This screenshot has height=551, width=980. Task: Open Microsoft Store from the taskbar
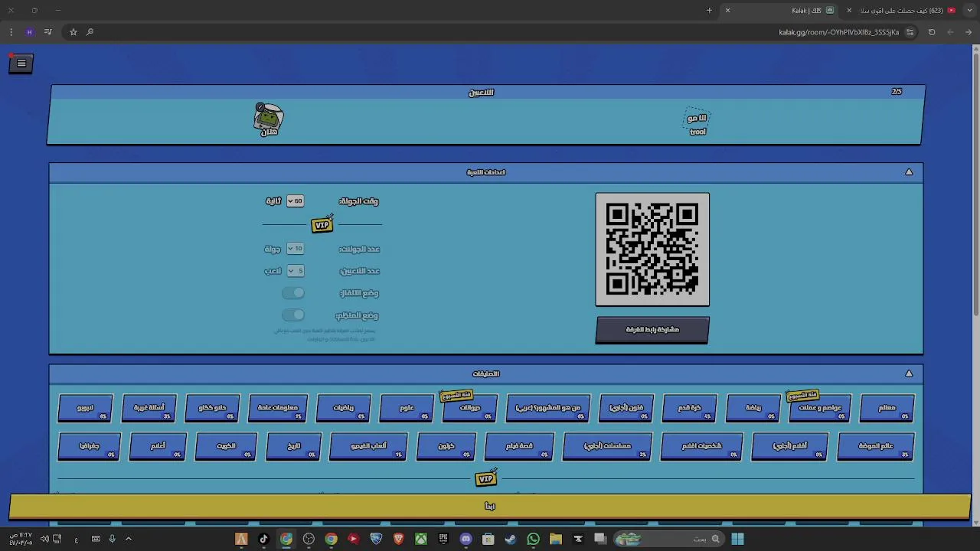tap(488, 539)
